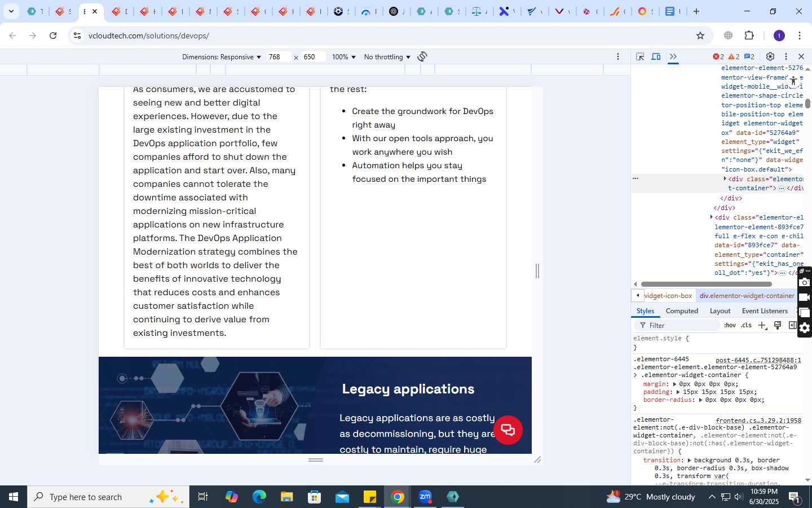Click the viewport height field showing 650
The height and width of the screenshot is (508, 812).
(x=313, y=57)
